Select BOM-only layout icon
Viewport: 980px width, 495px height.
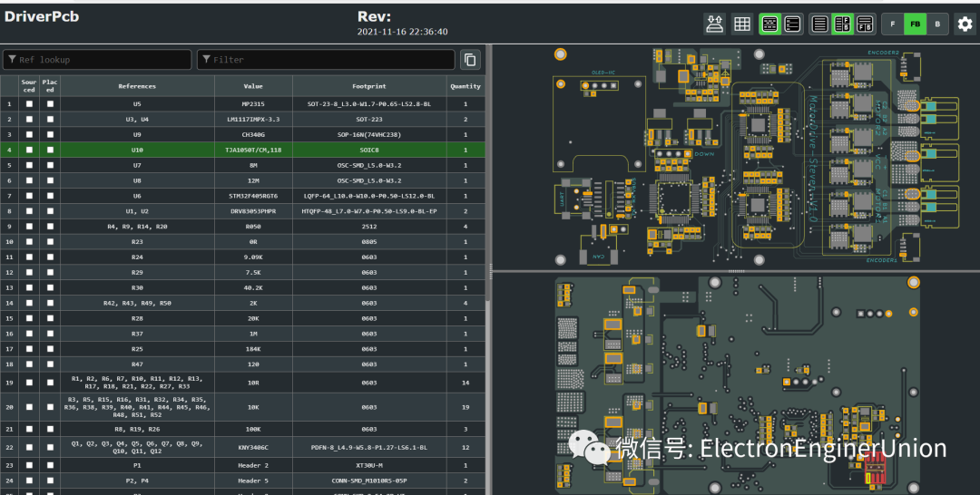820,24
